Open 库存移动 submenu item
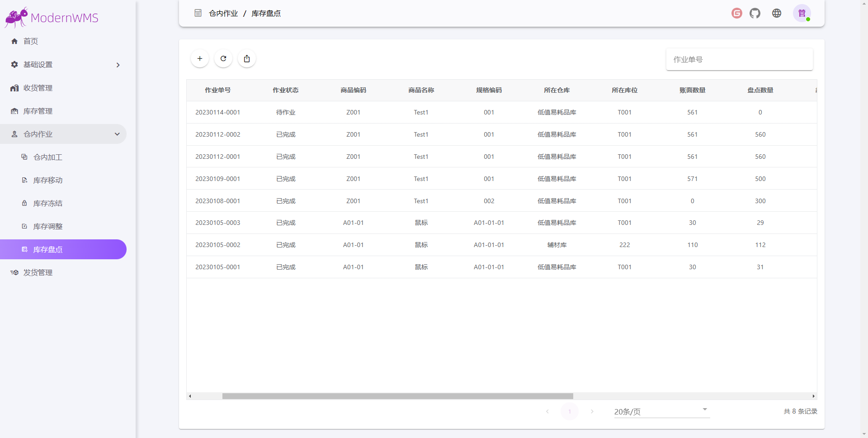Image resolution: width=868 pixels, height=438 pixels. pos(48,180)
